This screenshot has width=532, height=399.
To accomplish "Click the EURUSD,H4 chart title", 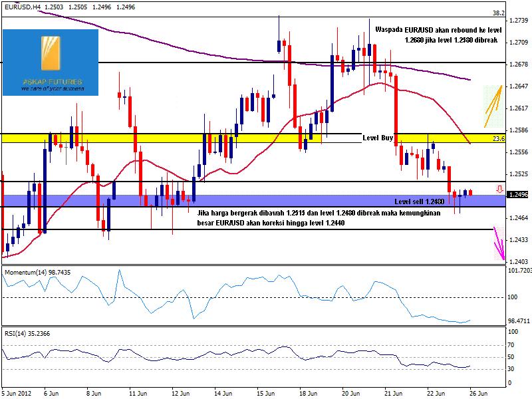I will click(x=24, y=7).
